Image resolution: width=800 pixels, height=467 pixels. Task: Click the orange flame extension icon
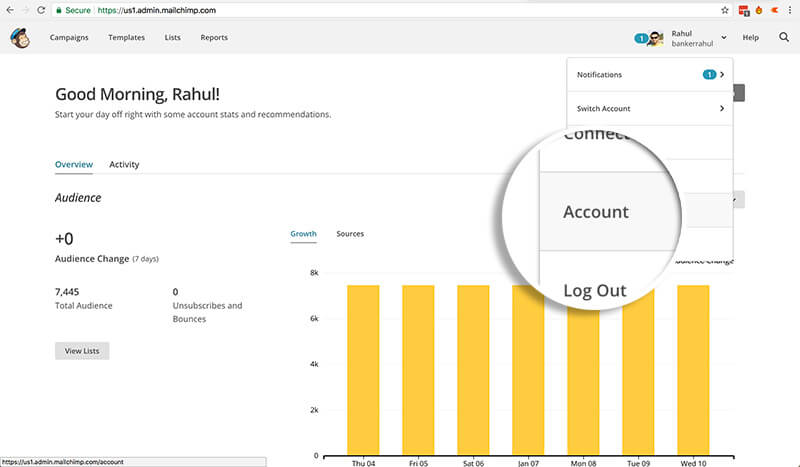point(759,10)
